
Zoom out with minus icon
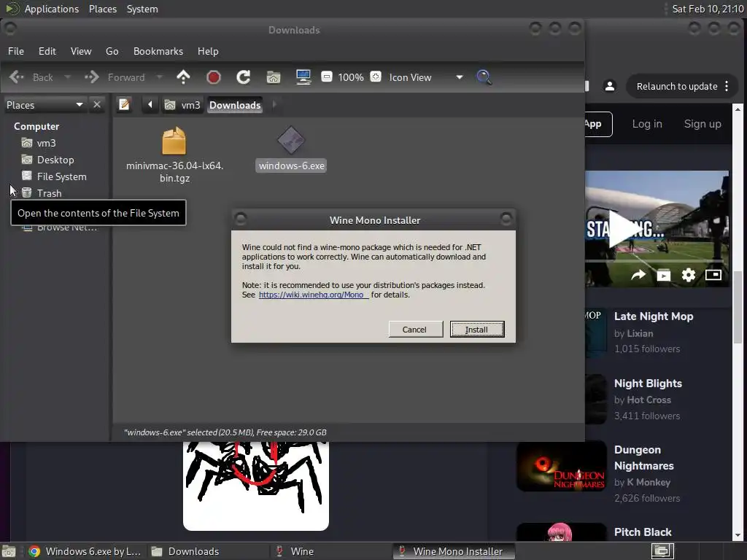click(x=327, y=77)
